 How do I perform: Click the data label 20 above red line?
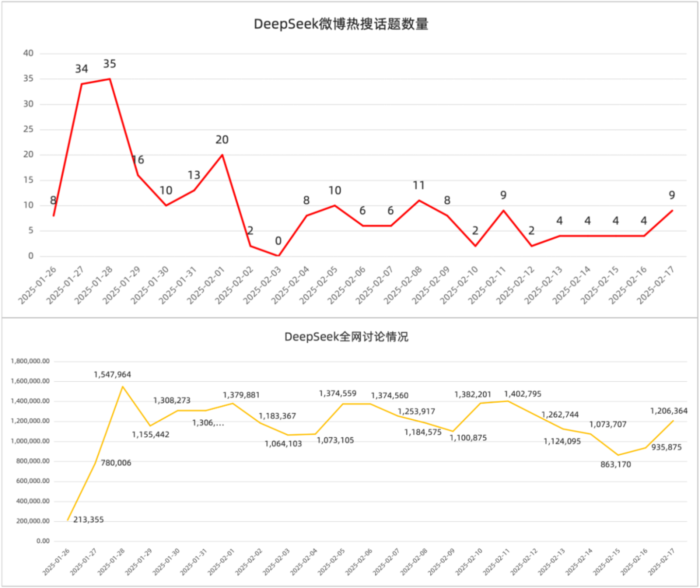222,140
